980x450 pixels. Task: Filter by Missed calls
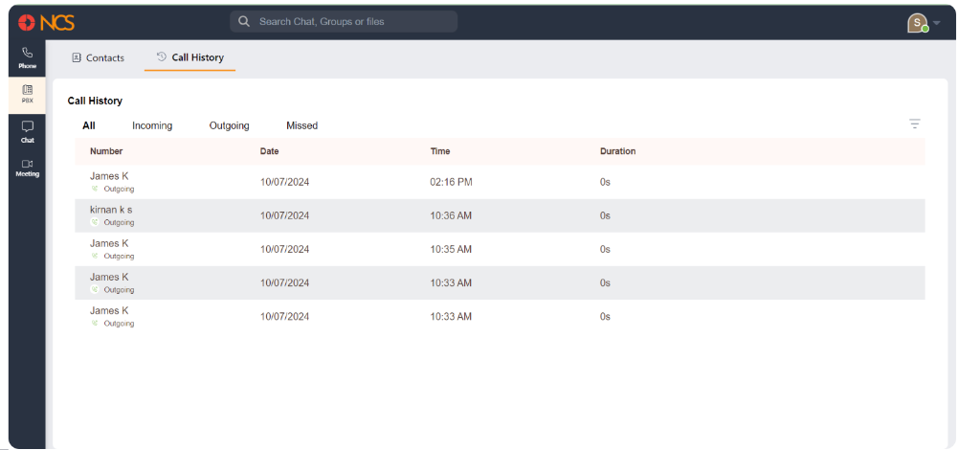click(x=301, y=125)
